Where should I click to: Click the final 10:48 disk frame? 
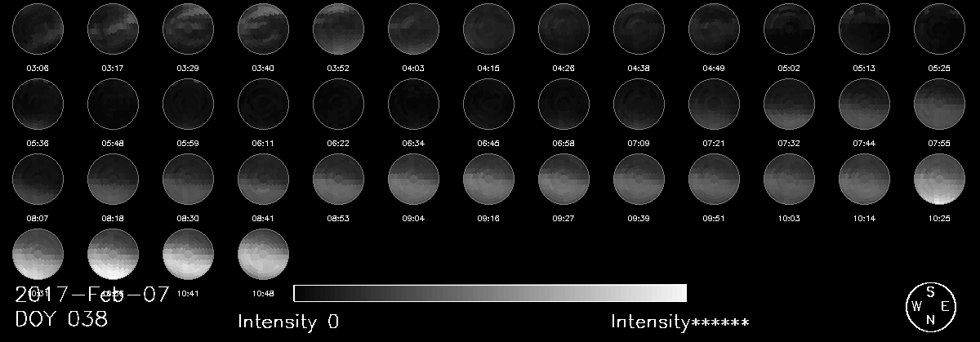point(263,254)
